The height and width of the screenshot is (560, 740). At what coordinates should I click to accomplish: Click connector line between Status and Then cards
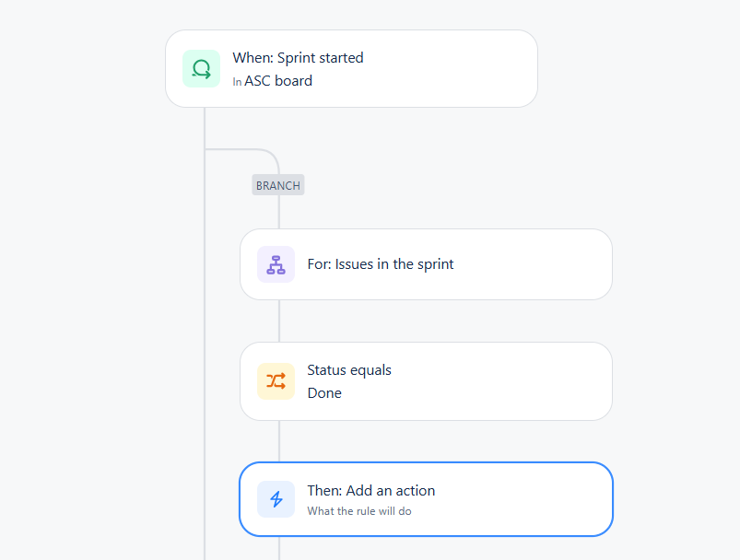[x=279, y=441]
